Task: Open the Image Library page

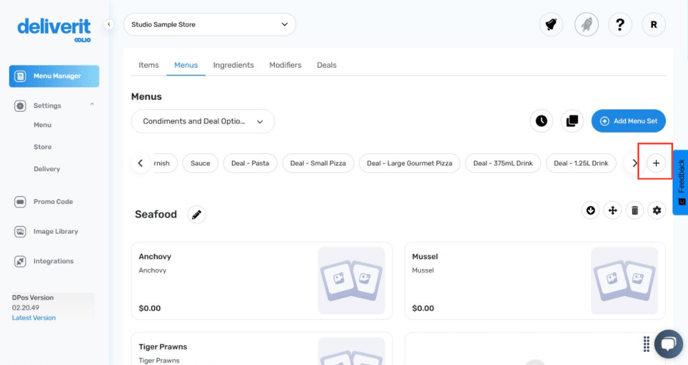Action: [x=56, y=232]
